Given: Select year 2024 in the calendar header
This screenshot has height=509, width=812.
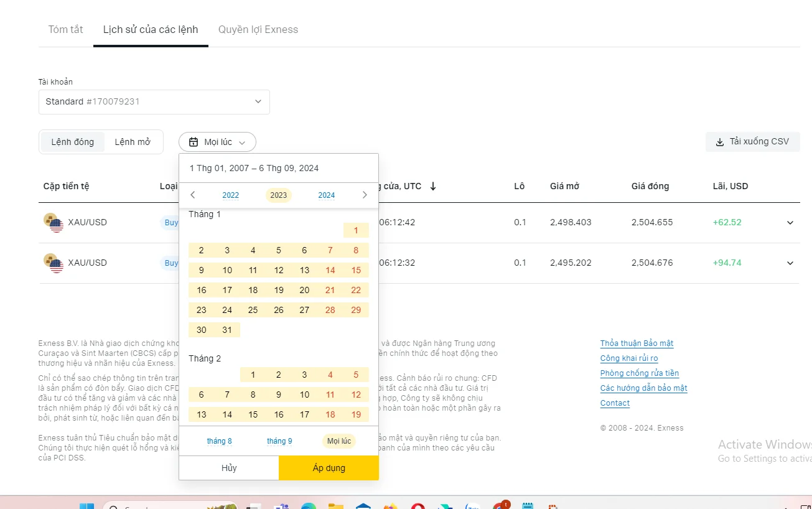Looking at the screenshot, I should (x=327, y=195).
